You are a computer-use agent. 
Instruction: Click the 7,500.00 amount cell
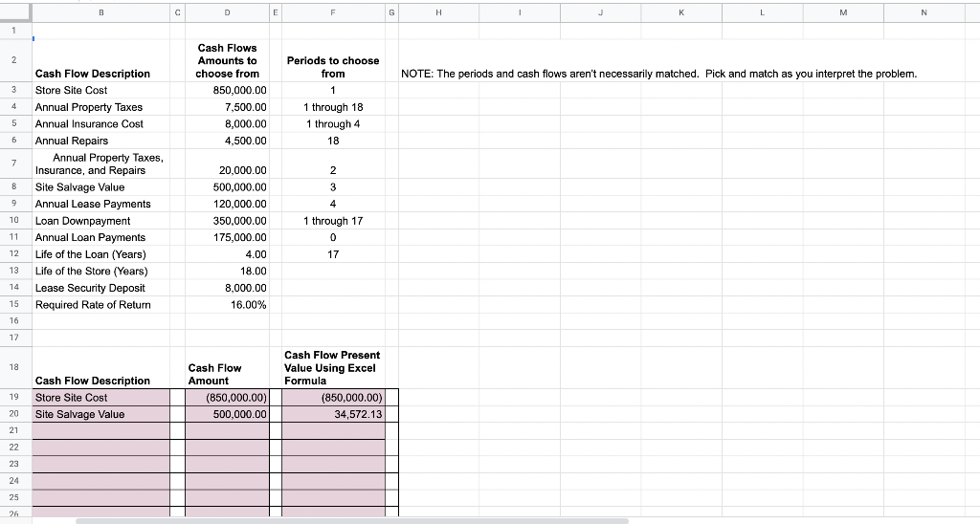(228, 107)
